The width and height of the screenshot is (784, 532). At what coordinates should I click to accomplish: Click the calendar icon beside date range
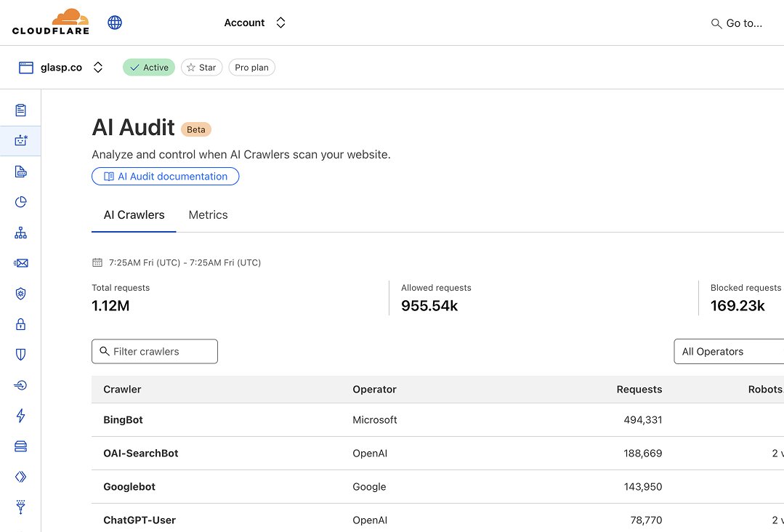tap(97, 262)
